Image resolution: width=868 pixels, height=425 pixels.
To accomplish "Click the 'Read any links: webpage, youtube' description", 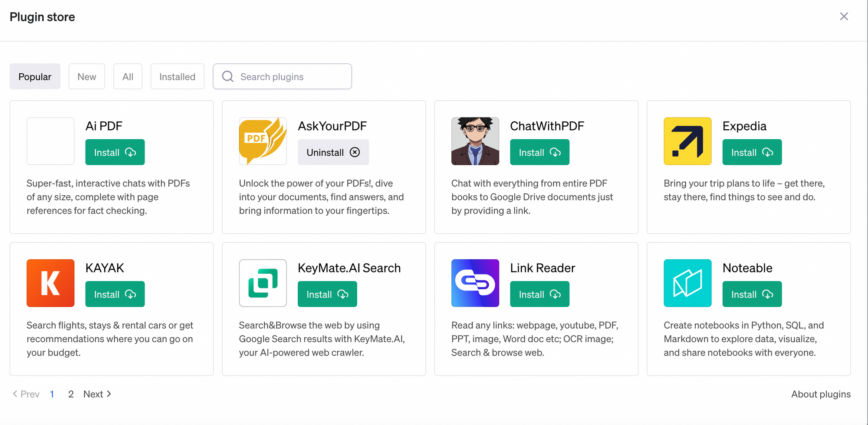I will pyautogui.click(x=535, y=339).
